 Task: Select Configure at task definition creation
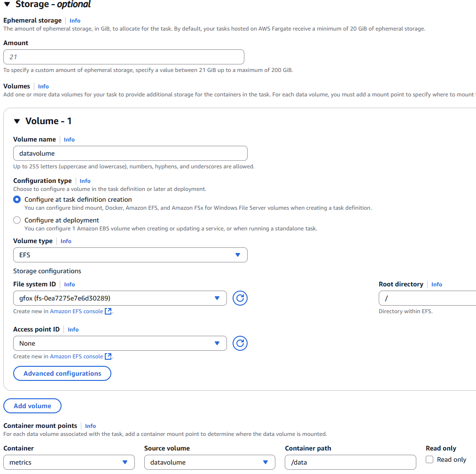tap(17, 199)
